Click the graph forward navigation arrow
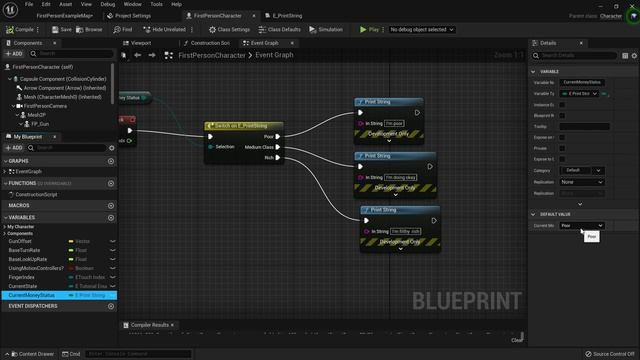 click(152, 55)
